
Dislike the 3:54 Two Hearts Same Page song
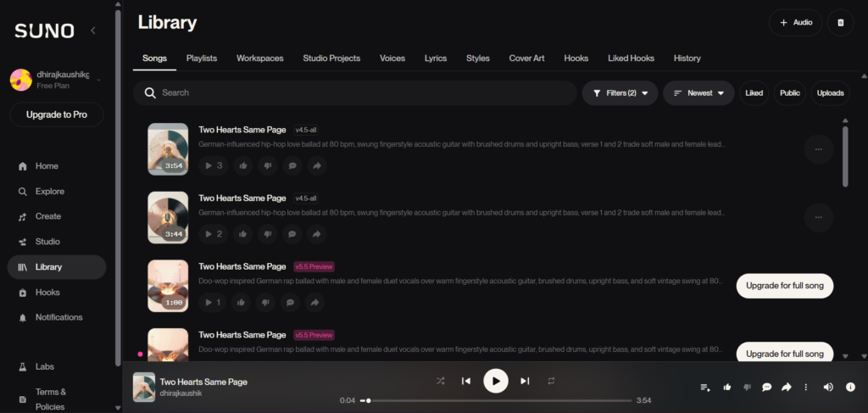click(267, 165)
